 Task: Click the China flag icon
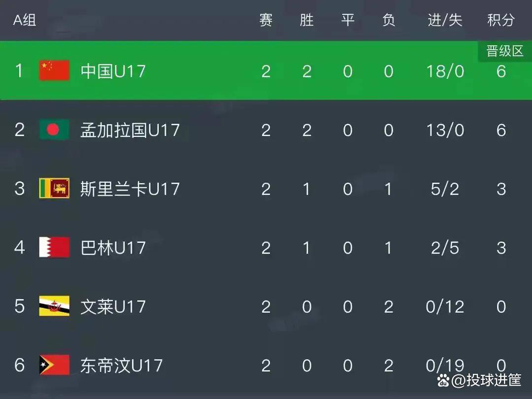click(x=54, y=71)
